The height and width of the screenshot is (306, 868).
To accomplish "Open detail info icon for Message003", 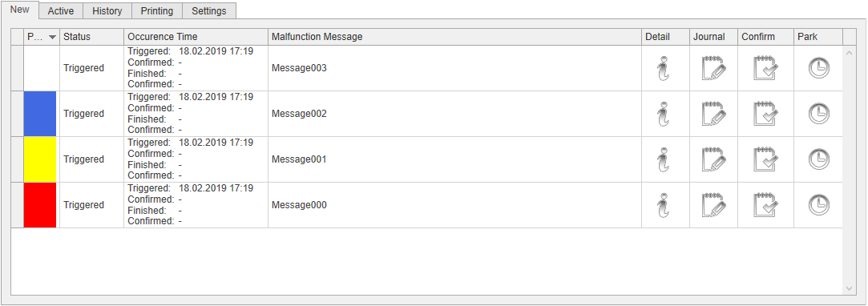I will [663, 68].
